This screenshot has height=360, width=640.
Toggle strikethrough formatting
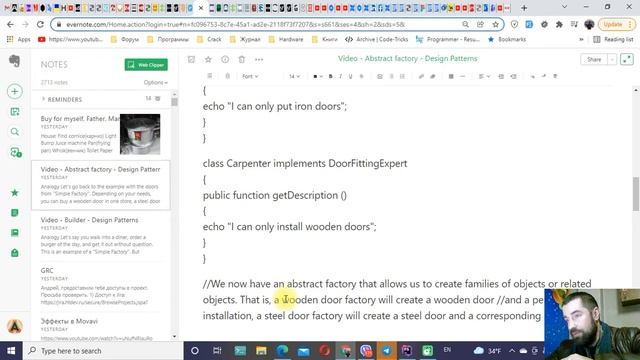[x=361, y=76]
